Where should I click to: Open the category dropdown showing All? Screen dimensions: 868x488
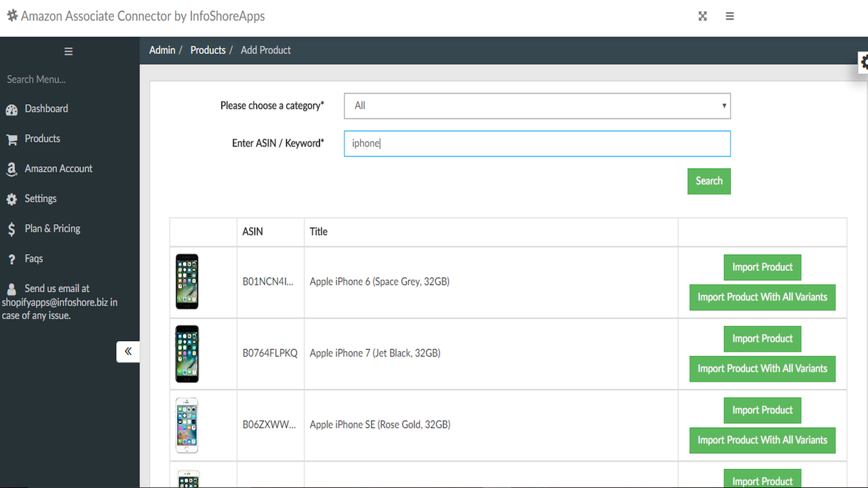[x=537, y=106]
